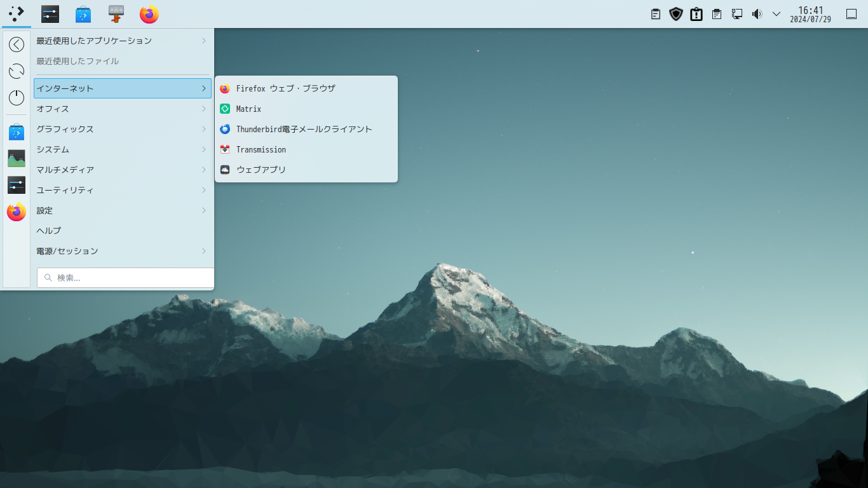The image size is (868, 488).
Task: Expand the ユーティリティ category
Action: (x=123, y=190)
